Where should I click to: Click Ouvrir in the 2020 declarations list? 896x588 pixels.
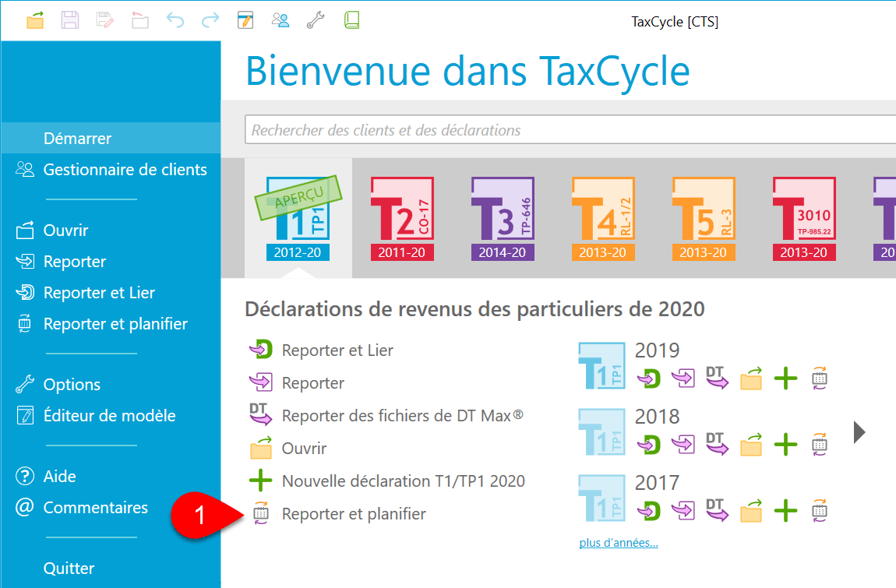(288, 448)
